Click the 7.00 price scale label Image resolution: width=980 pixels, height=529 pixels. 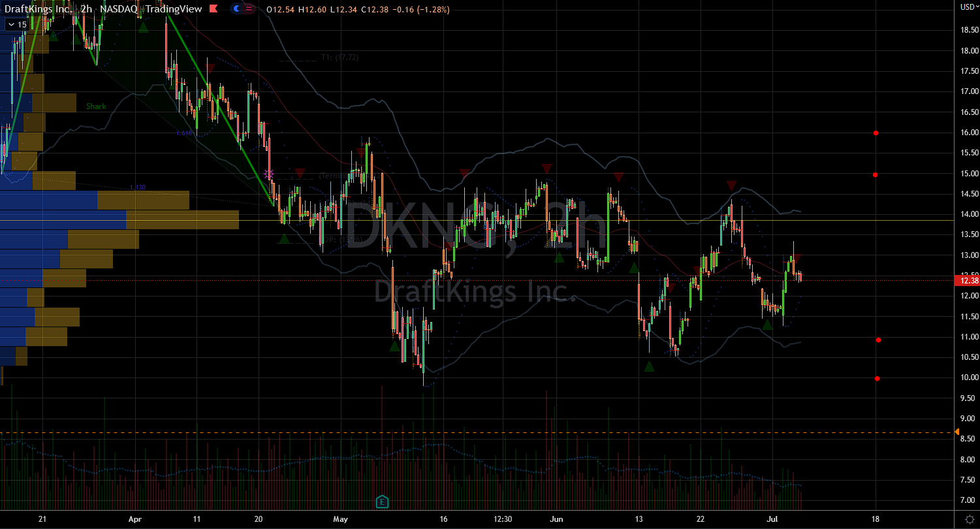[969, 500]
